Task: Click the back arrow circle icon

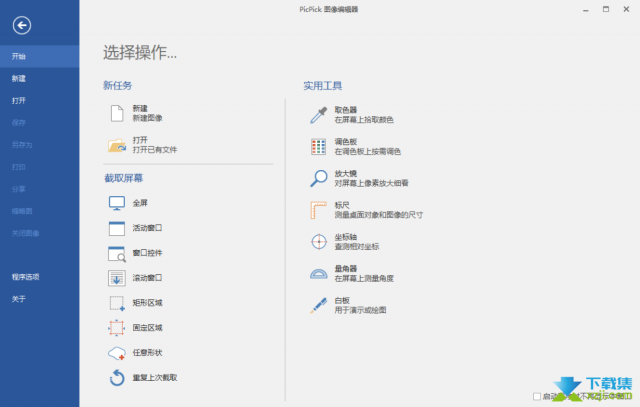Action: pos(22,25)
